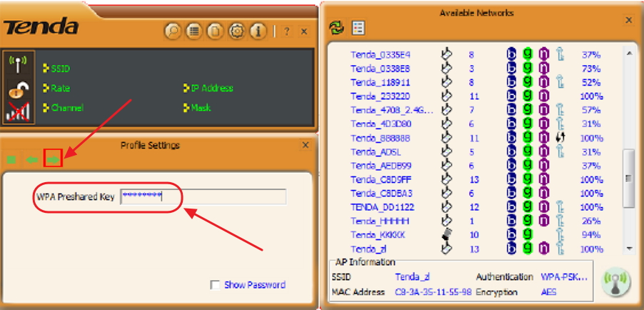Close the Available Networks window
The height and width of the screenshot is (310, 644).
628,20
